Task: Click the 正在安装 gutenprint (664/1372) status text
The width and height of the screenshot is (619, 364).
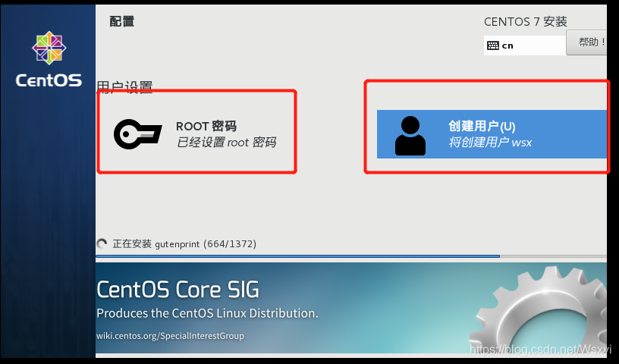Action: point(184,244)
